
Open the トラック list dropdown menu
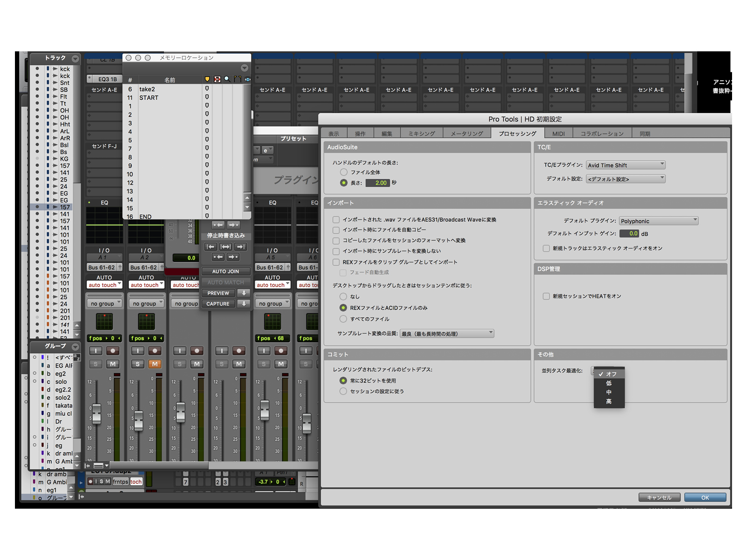75,58
